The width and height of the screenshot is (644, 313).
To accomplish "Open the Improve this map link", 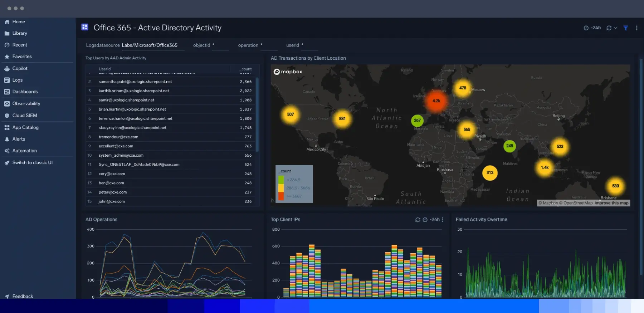I will pyautogui.click(x=611, y=203).
